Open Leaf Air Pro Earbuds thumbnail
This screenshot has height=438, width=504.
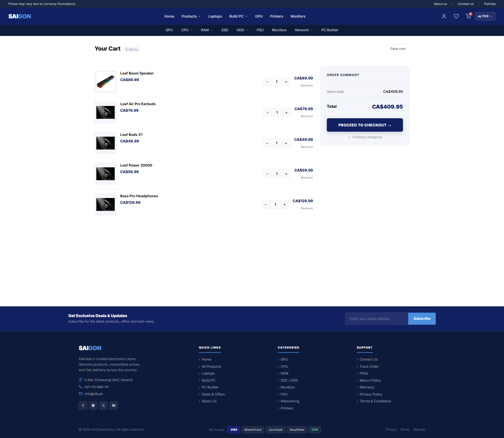(106, 112)
